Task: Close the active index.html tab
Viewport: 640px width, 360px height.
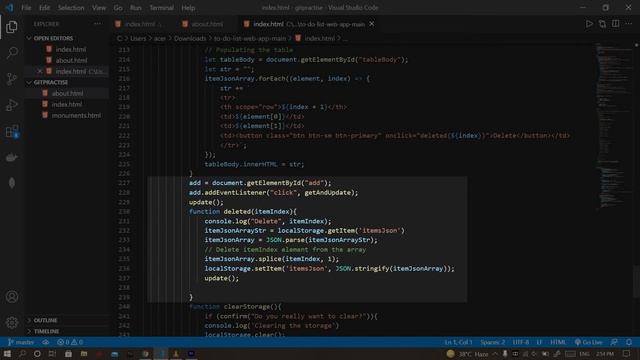Action: tap(371, 24)
